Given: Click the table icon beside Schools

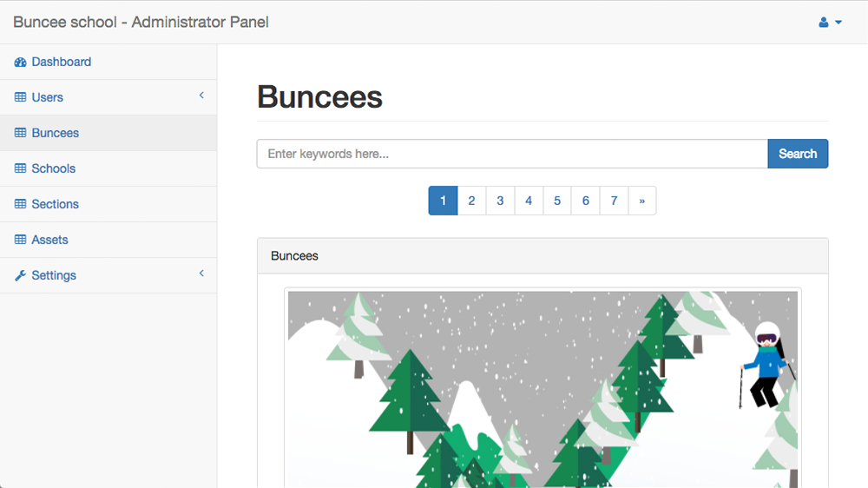Looking at the screenshot, I should click(21, 169).
